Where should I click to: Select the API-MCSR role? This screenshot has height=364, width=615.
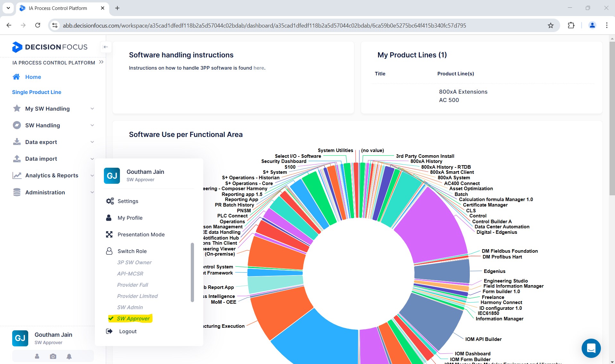click(130, 274)
